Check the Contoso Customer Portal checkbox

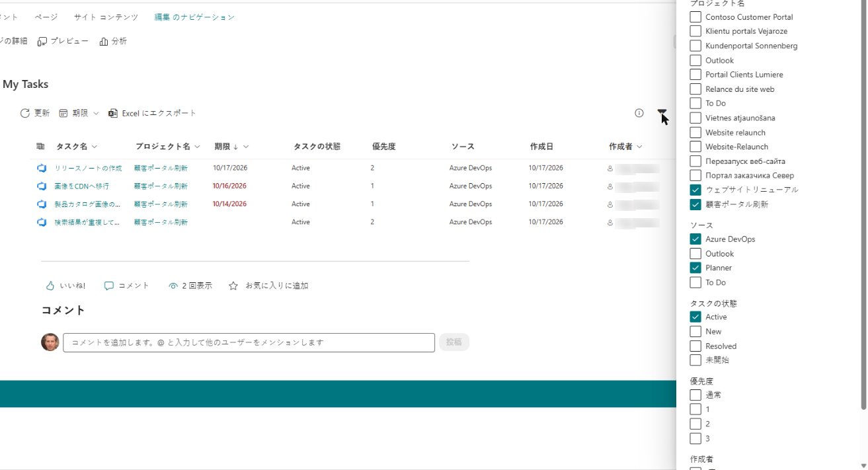pos(695,17)
